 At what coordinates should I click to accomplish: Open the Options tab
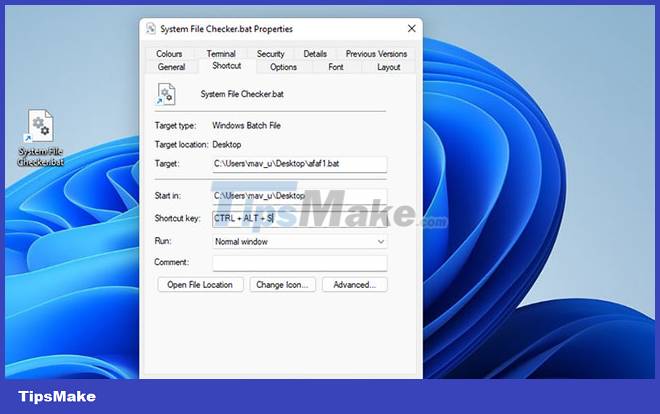(283, 67)
